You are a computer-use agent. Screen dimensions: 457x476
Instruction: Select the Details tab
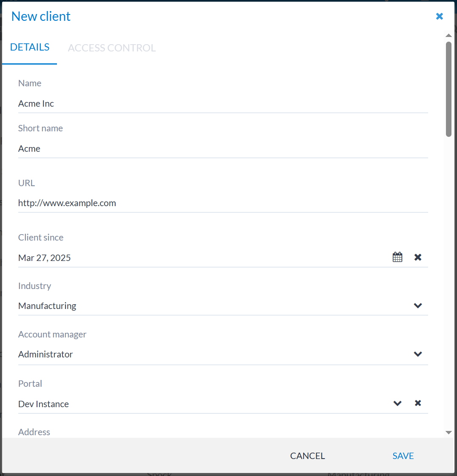[x=30, y=47]
